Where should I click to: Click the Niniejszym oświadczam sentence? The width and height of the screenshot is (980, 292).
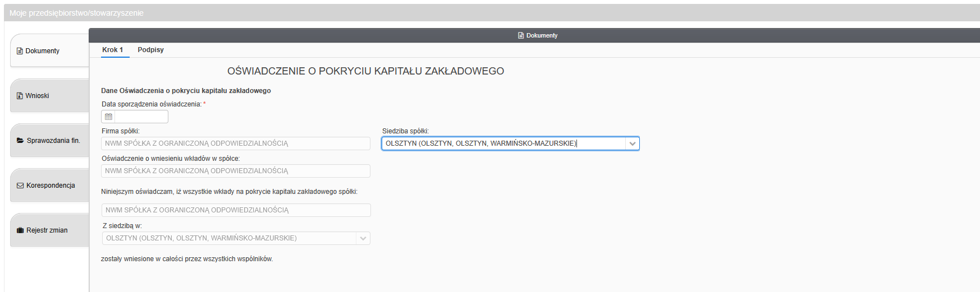(229, 192)
